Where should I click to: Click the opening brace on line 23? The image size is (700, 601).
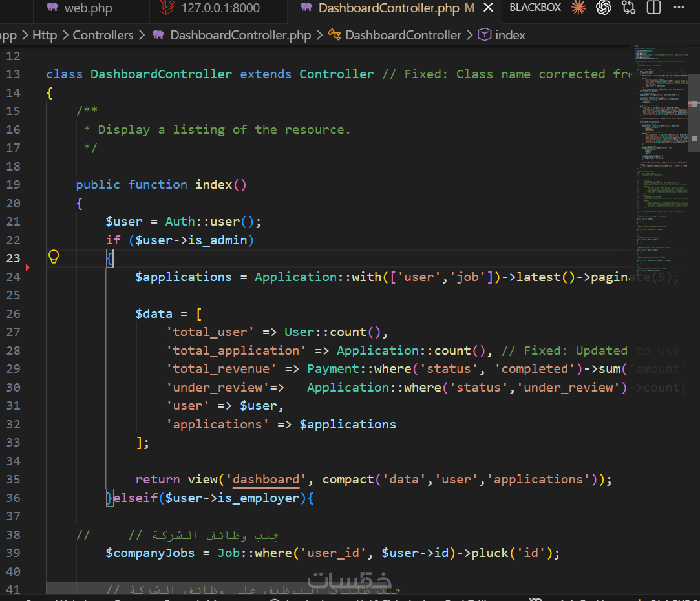click(110, 258)
